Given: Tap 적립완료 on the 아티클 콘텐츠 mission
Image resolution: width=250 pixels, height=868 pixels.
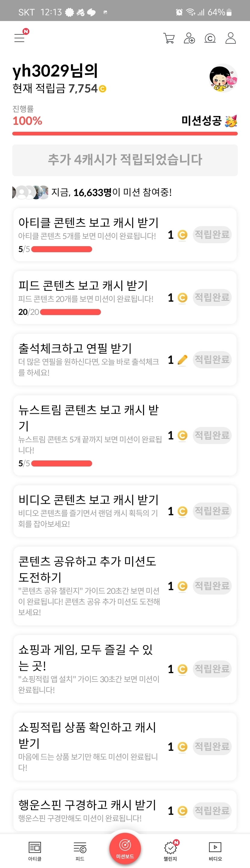Looking at the screenshot, I should 212,235.
